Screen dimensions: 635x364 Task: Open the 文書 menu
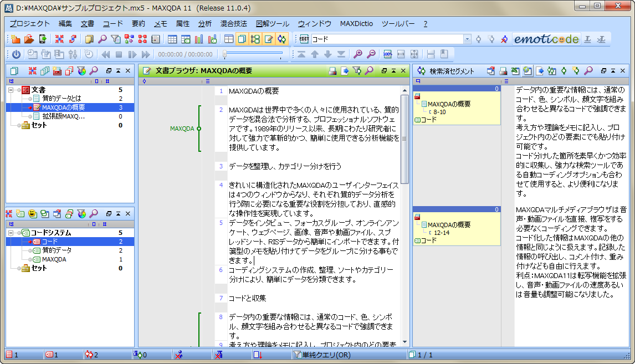(x=87, y=24)
